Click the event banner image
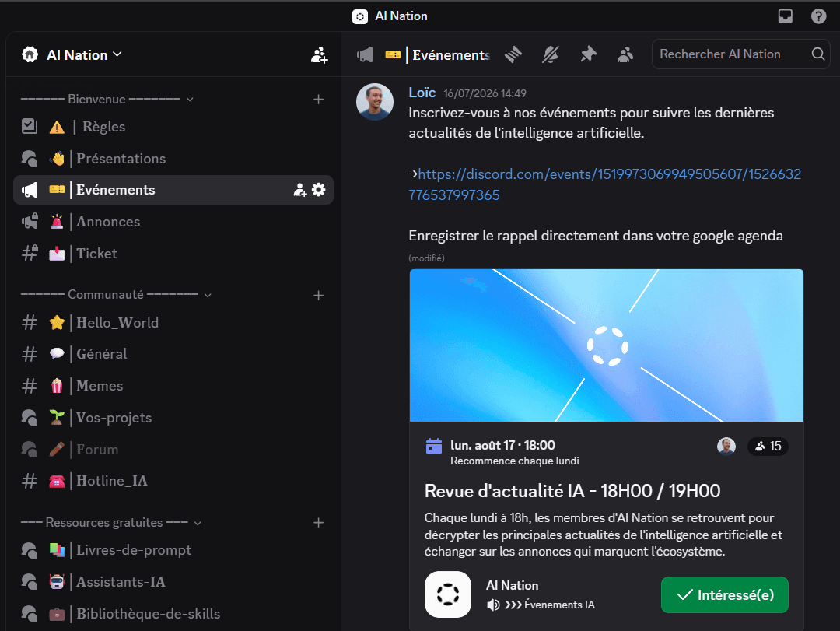The height and width of the screenshot is (631, 840). (x=607, y=345)
